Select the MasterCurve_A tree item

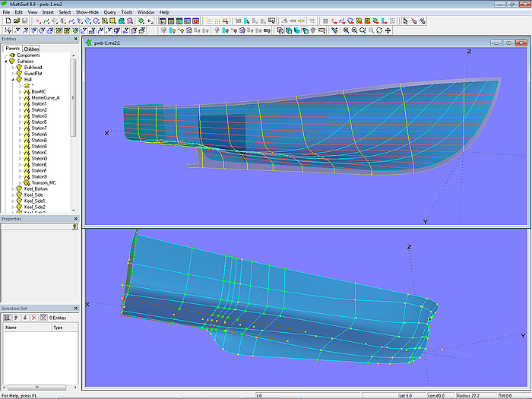pyautogui.click(x=45, y=97)
